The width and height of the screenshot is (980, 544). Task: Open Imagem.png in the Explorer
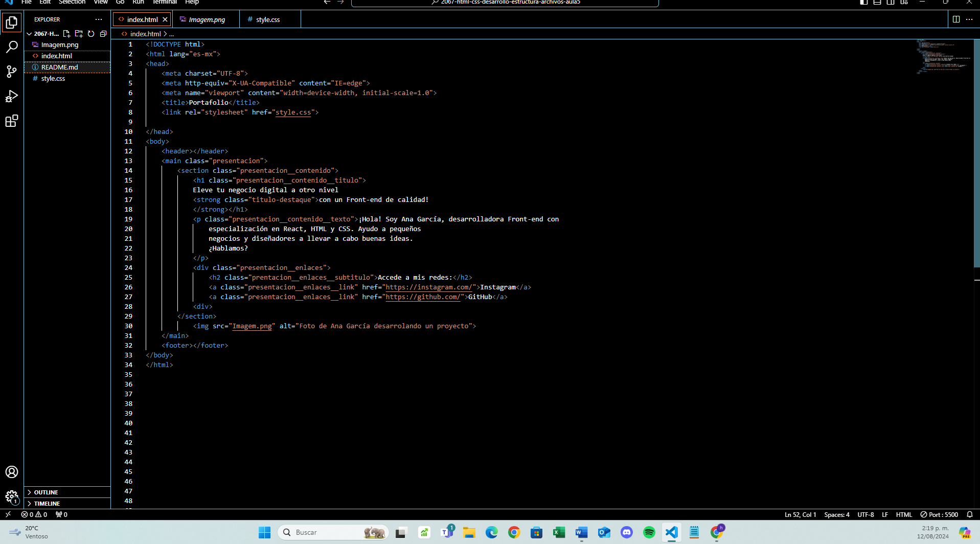pos(67,44)
